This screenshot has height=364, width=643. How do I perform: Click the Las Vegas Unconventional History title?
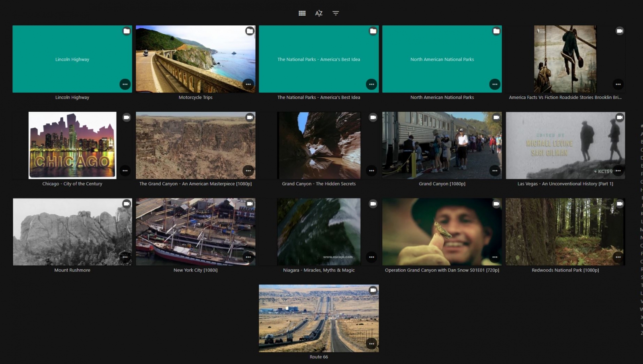tap(565, 184)
